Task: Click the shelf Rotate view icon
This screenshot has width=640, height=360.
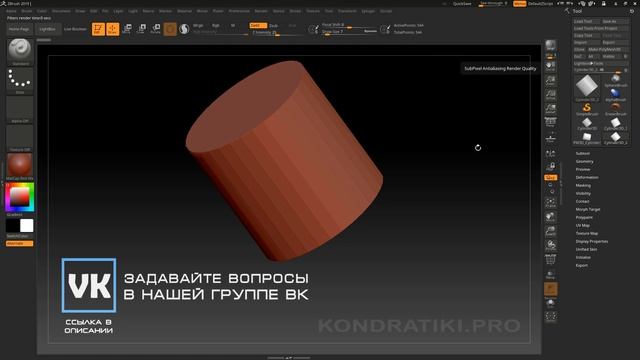Action: 551,245
